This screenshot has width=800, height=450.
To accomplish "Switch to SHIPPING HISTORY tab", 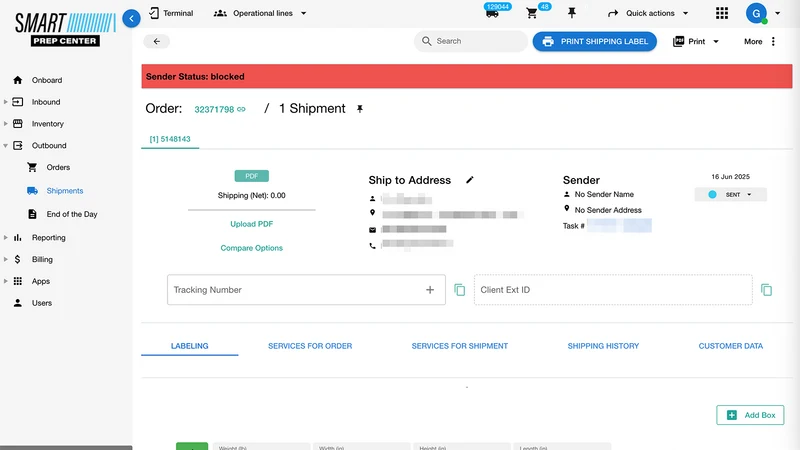I will click(x=603, y=346).
